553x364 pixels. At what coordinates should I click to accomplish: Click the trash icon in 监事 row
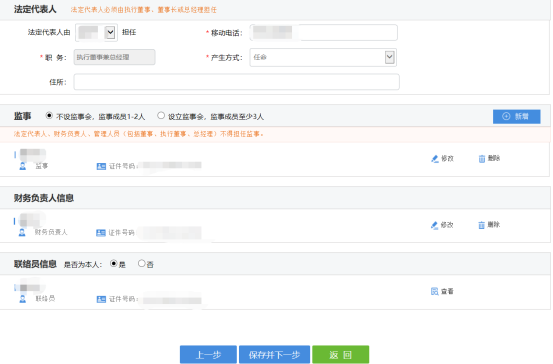click(x=482, y=159)
